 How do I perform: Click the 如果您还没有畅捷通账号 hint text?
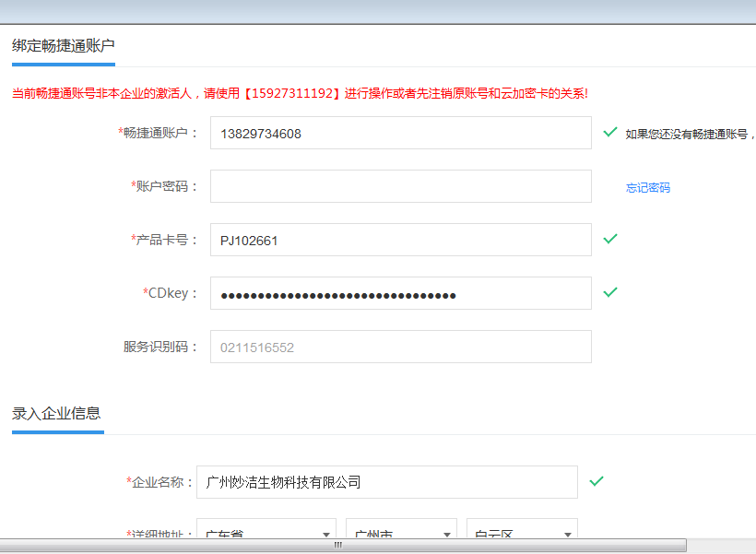pyautogui.click(x=690, y=134)
